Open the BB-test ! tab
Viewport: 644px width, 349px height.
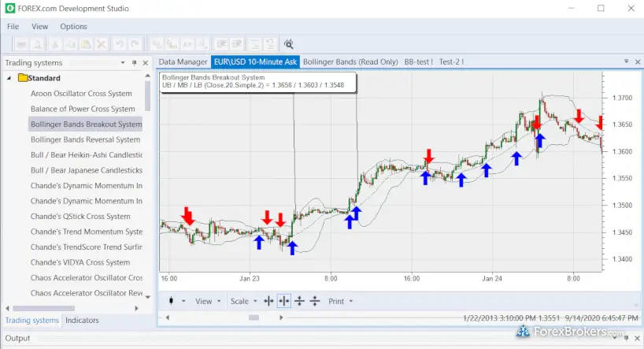[x=419, y=61]
